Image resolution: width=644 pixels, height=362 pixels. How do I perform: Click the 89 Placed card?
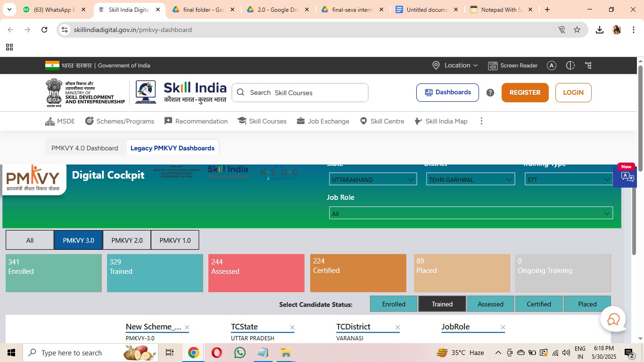(x=462, y=273)
